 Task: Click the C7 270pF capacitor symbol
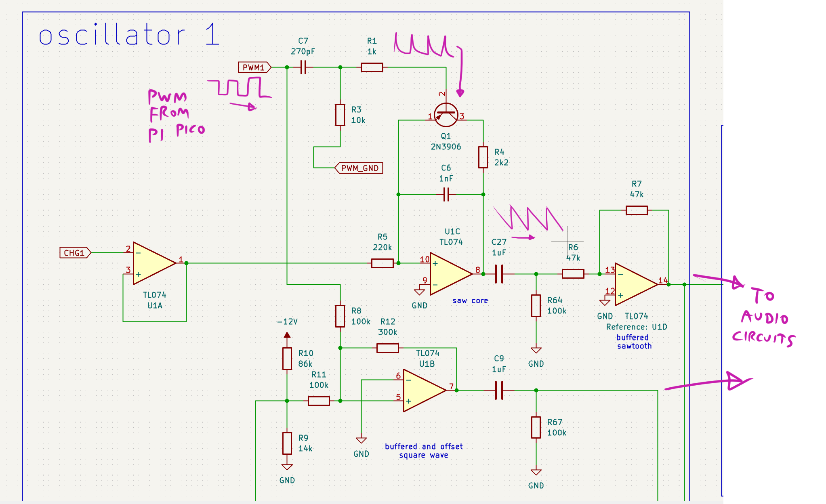[303, 67]
